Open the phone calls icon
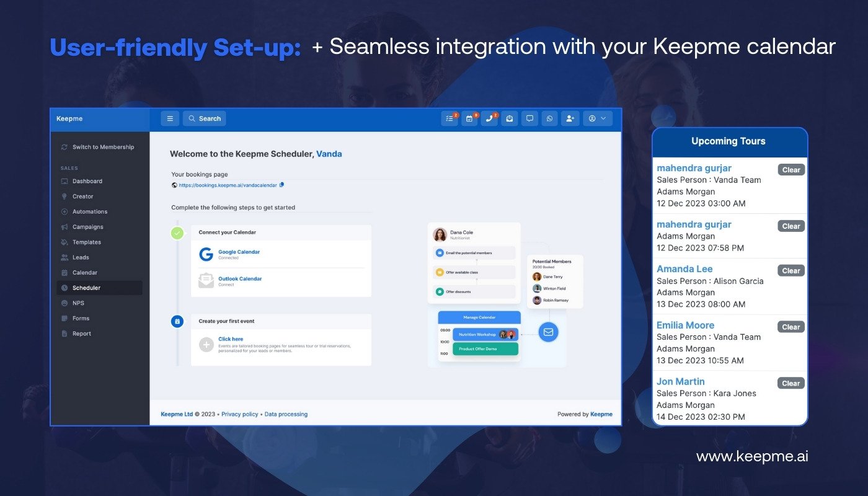868x496 pixels. click(489, 118)
